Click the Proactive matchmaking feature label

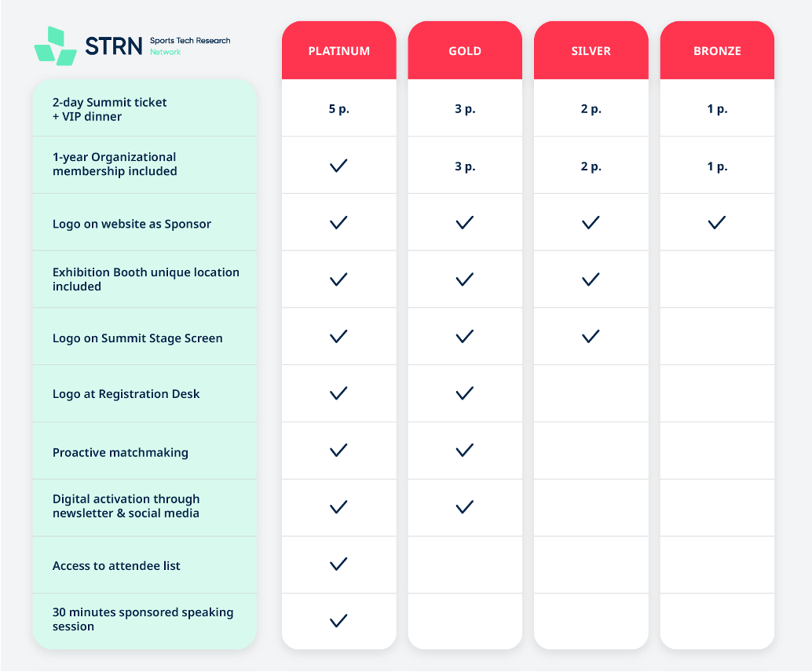coord(120,452)
